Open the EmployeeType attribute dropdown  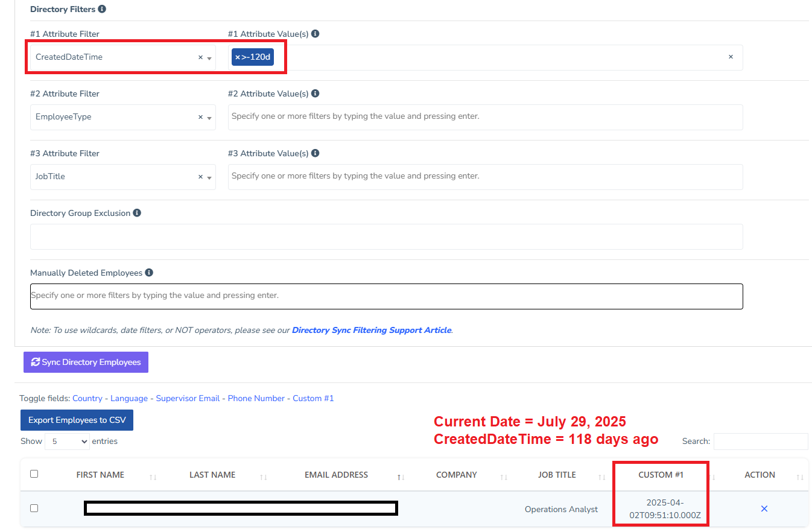tap(209, 118)
